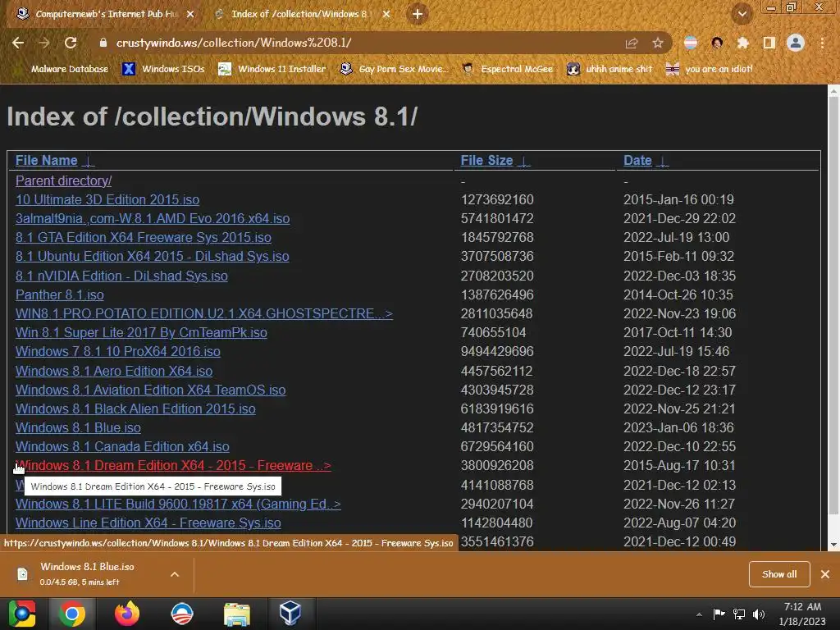The image size is (840, 630).
Task: Select file size 9494429696 text
Action: [x=497, y=351]
